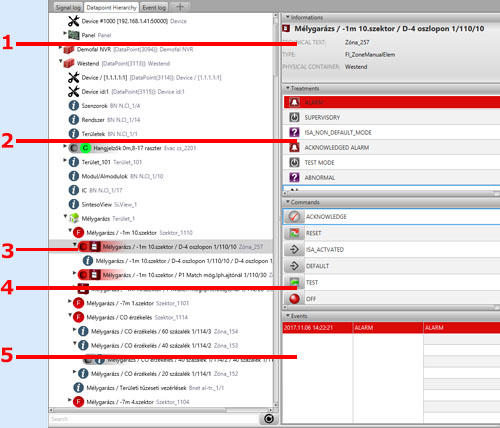This screenshot has height=428, width=500.
Task: Click the refresh button beside Search
Action: 269,419
